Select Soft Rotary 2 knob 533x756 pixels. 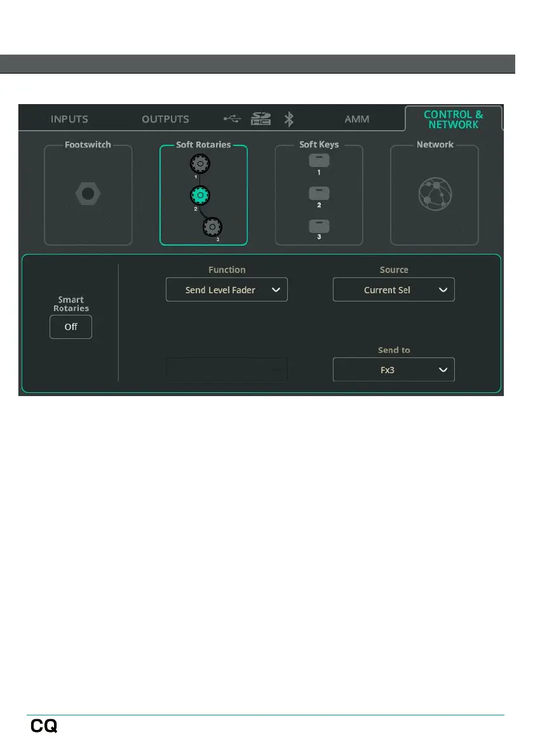[199, 196]
